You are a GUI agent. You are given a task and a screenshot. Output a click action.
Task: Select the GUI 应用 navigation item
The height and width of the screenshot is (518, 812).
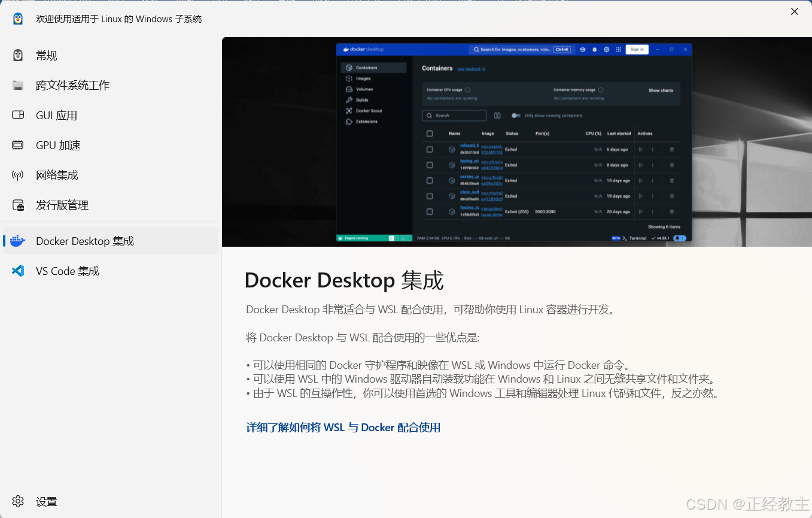pos(56,115)
